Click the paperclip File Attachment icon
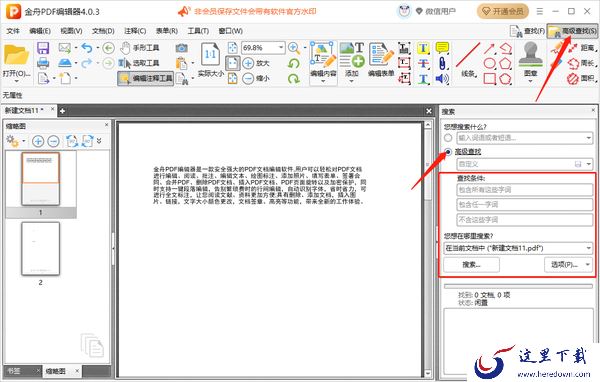 pyautogui.click(x=442, y=63)
